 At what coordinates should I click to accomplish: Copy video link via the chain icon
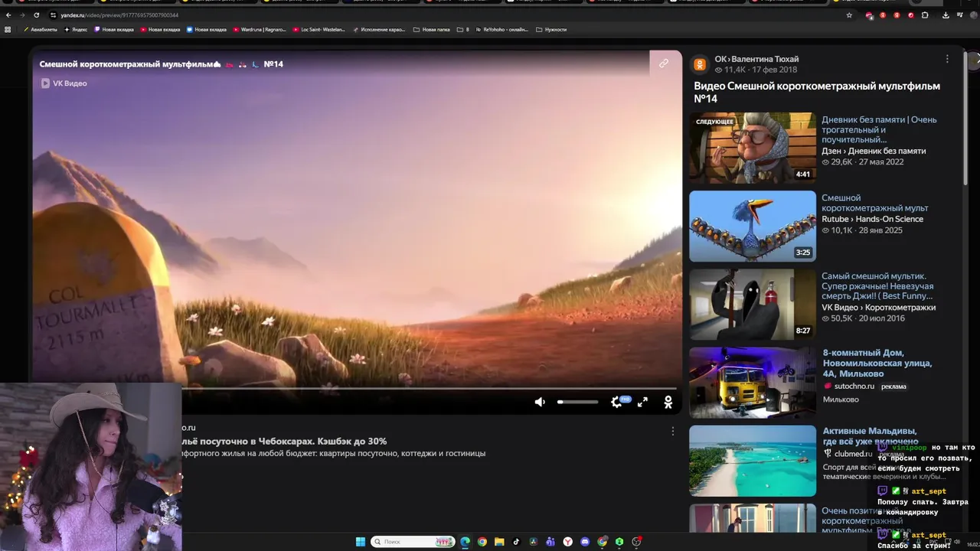click(x=664, y=64)
